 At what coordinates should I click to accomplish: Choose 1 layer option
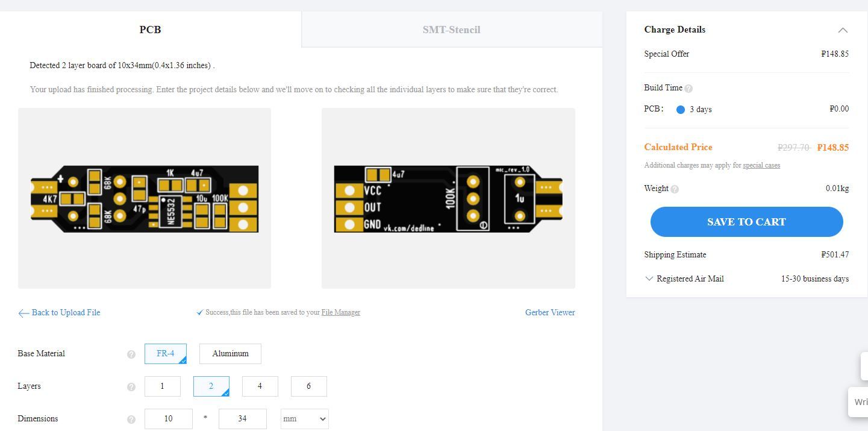[x=163, y=386]
